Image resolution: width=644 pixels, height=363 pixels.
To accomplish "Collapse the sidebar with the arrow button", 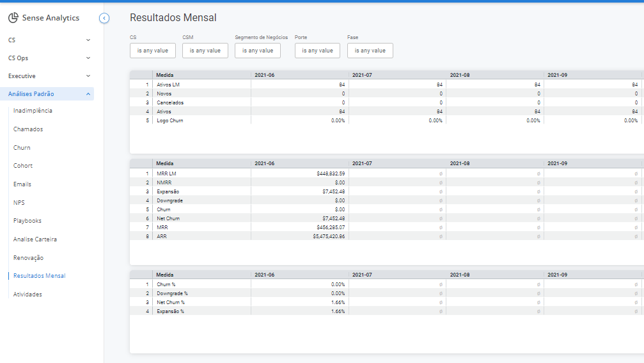I will point(104,18).
